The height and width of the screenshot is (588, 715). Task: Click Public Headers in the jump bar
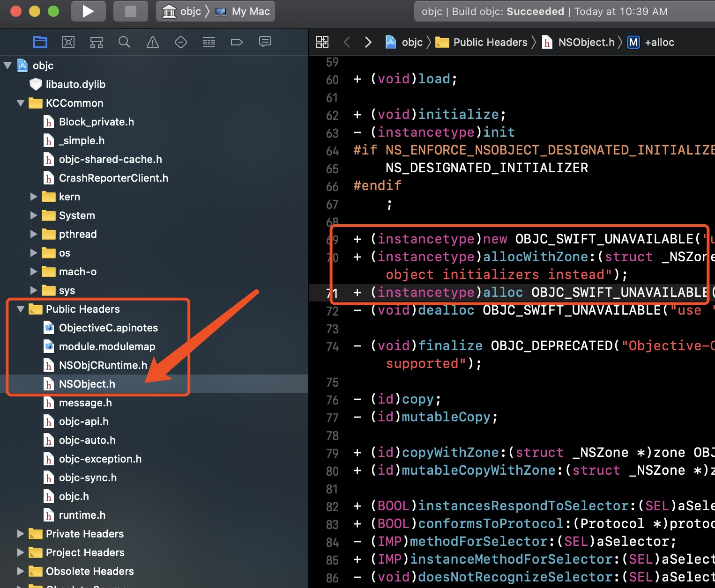(481, 42)
